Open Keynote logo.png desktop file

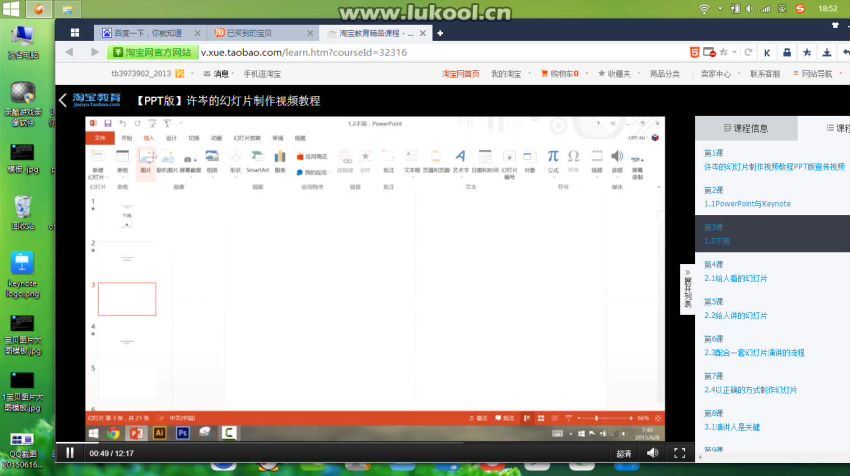click(22, 275)
